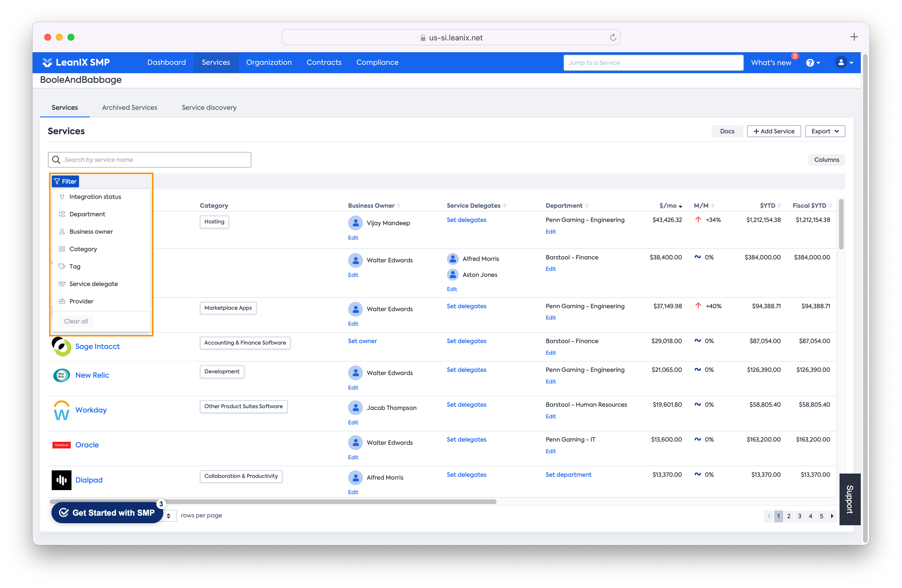The image size is (902, 588).
Task: Focus the Search by service name field
Action: (149, 160)
